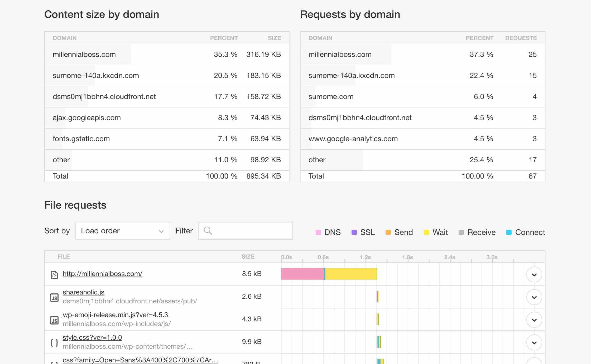Click the waterfall bar for http://millennialboss.com/

click(329, 274)
